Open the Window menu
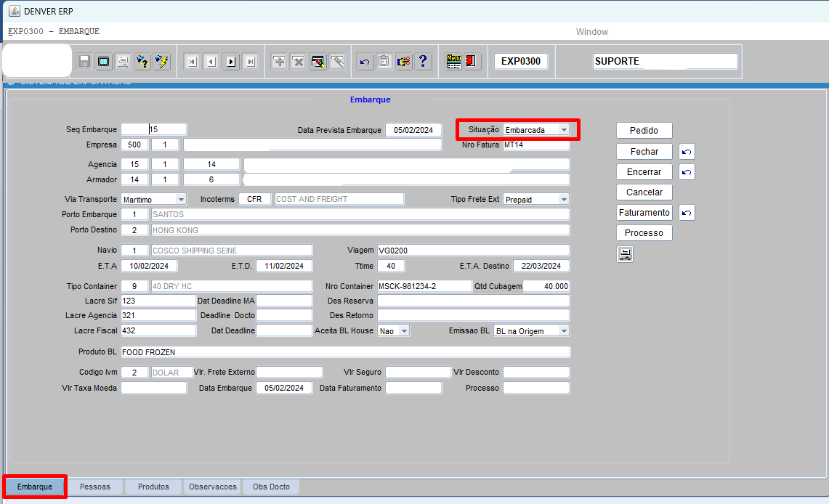The image size is (829, 504). tap(592, 32)
